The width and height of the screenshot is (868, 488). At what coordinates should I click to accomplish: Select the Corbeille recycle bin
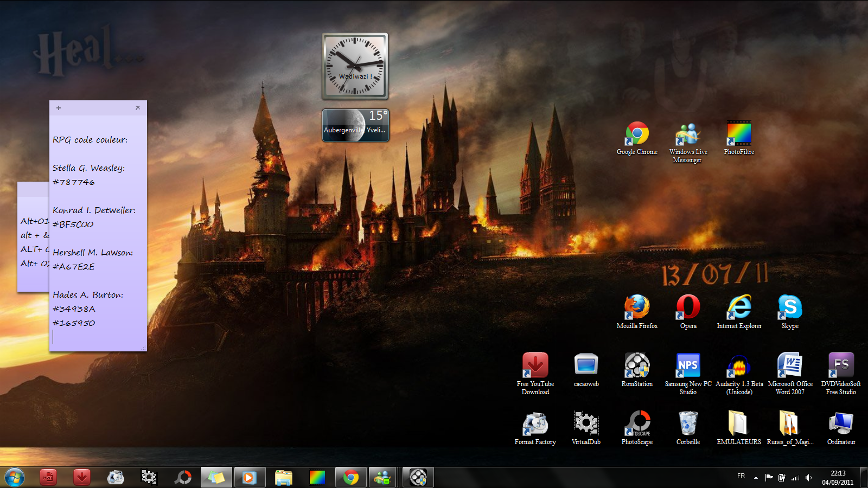pos(688,428)
